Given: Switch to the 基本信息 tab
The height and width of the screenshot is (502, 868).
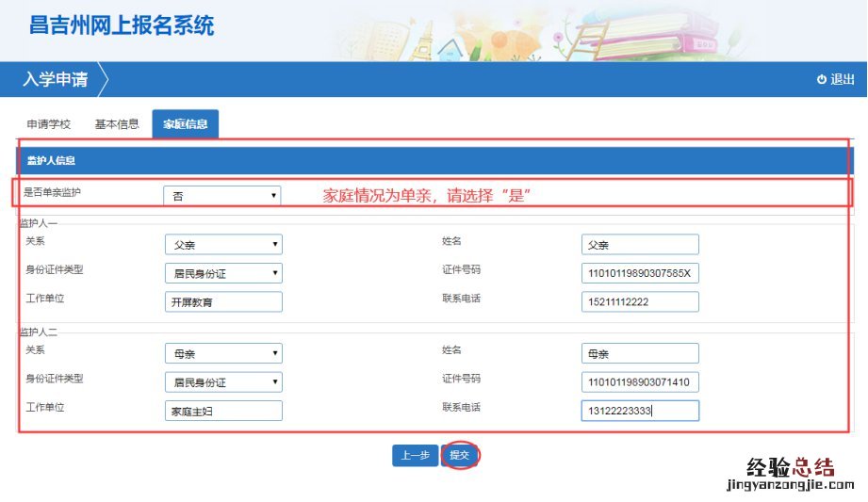Looking at the screenshot, I should coord(117,124).
